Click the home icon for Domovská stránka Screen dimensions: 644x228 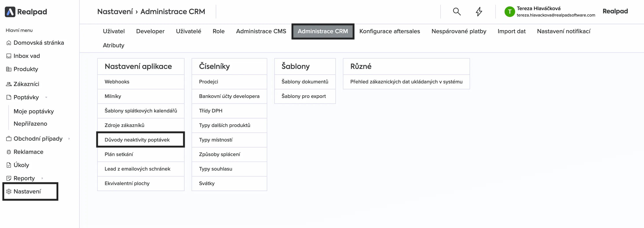(x=9, y=43)
